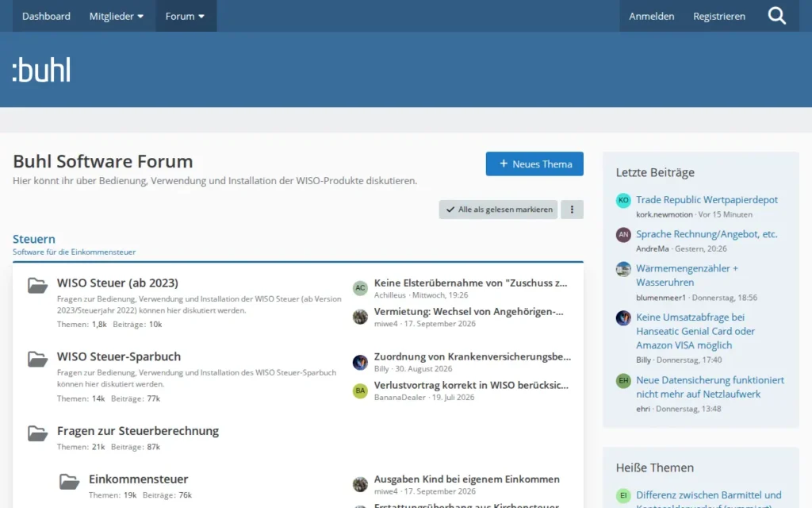
Task: Open WISO Steuer-Sparbuch forum
Action: click(x=119, y=356)
